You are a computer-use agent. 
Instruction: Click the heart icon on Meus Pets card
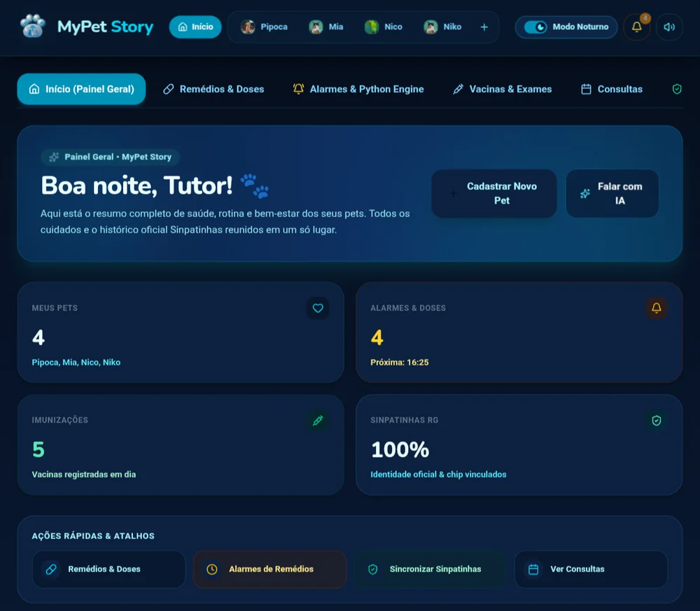318,308
